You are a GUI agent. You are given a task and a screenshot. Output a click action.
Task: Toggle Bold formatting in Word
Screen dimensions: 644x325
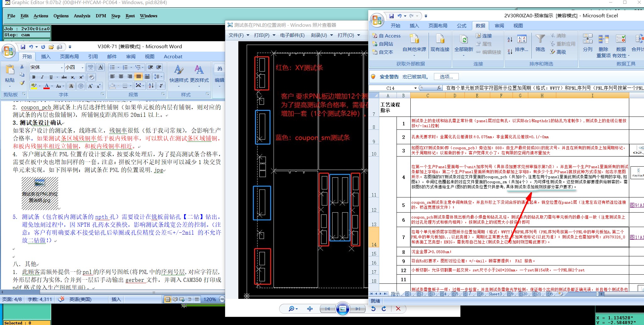pos(34,77)
